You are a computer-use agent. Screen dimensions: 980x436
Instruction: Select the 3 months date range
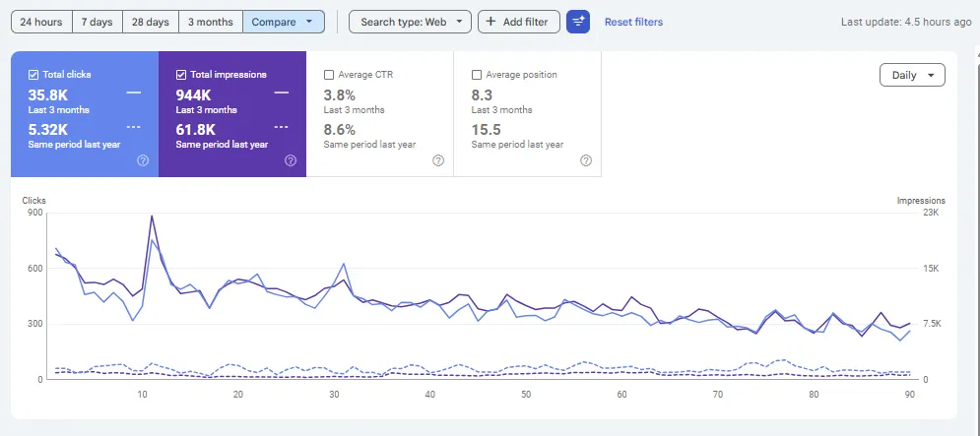click(211, 22)
